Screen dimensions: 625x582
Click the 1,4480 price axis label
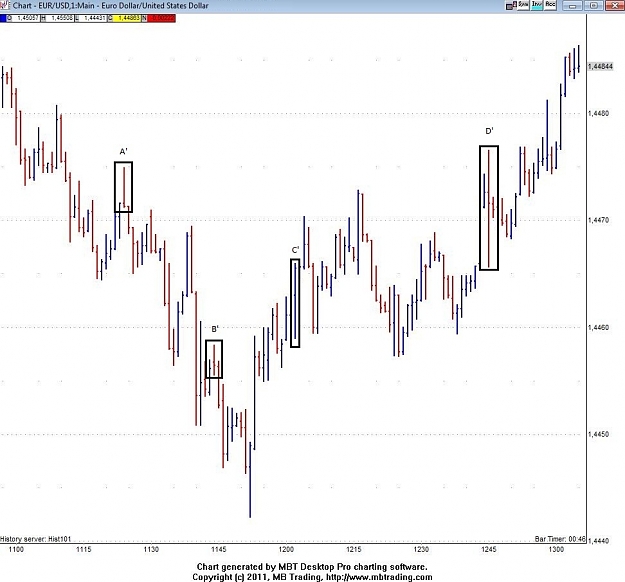tap(598, 114)
